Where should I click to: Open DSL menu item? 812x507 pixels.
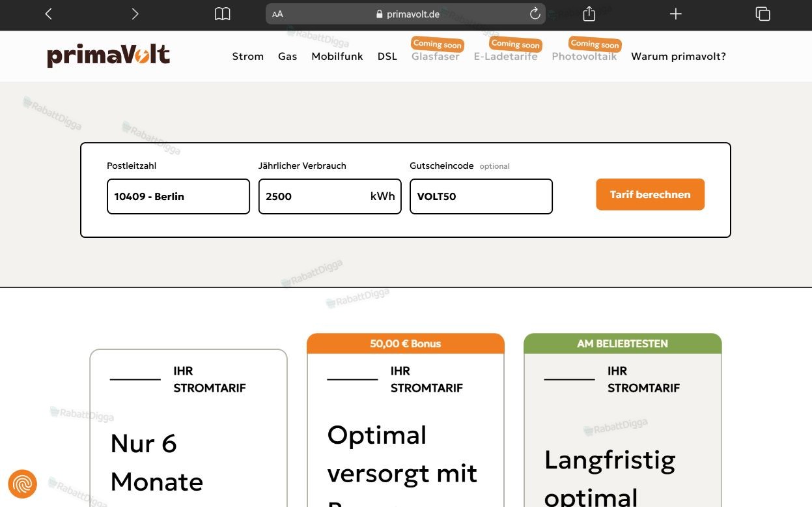click(387, 56)
